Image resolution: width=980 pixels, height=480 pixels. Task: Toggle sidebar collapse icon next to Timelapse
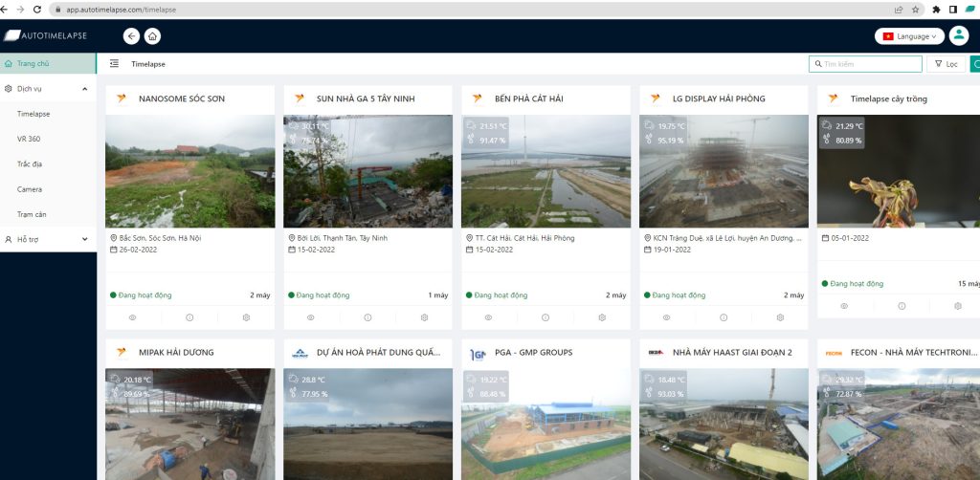point(115,64)
